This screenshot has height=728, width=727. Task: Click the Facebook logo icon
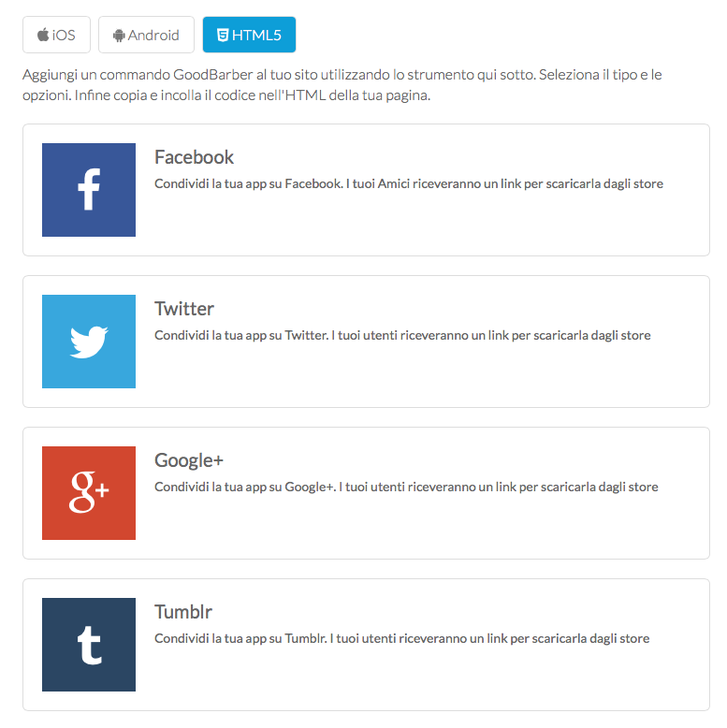tap(89, 190)
